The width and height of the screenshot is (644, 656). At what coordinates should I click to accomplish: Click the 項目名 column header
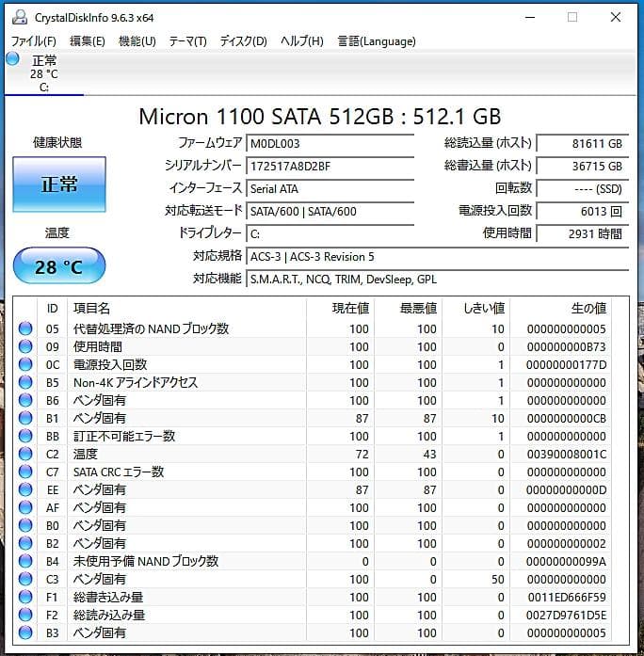[x=186, y=309]
